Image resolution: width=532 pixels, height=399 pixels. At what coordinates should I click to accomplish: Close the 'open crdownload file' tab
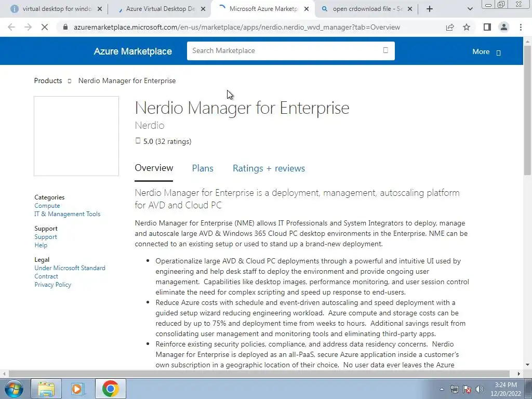coord(410,9)
